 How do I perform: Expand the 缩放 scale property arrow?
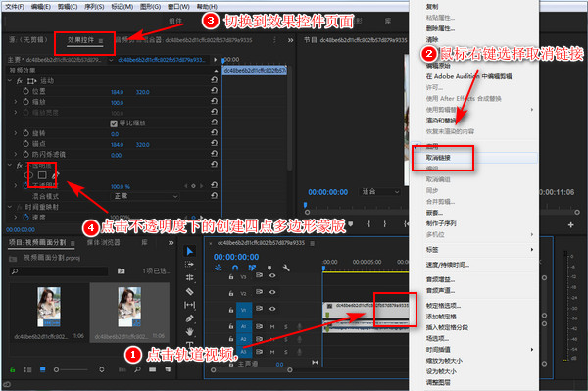pos(16,102)
